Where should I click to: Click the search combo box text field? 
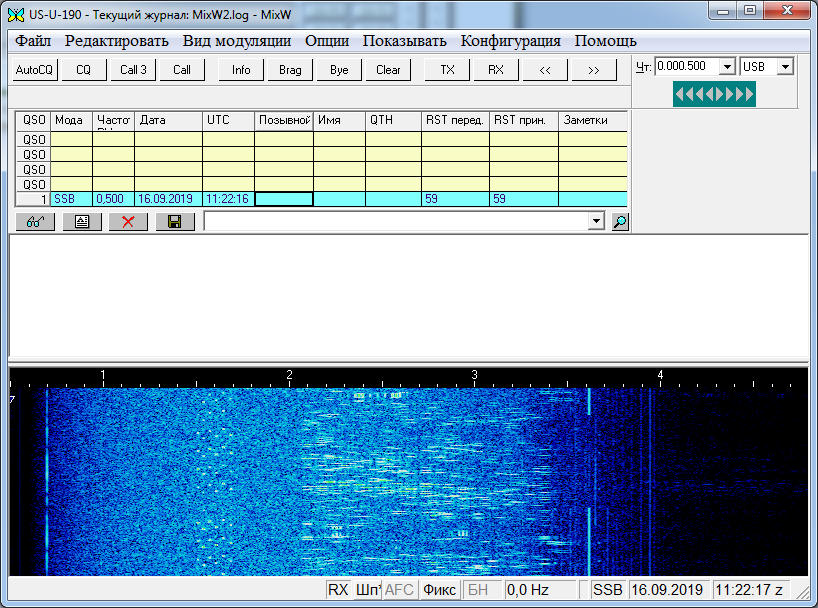(x=396, y=221)
